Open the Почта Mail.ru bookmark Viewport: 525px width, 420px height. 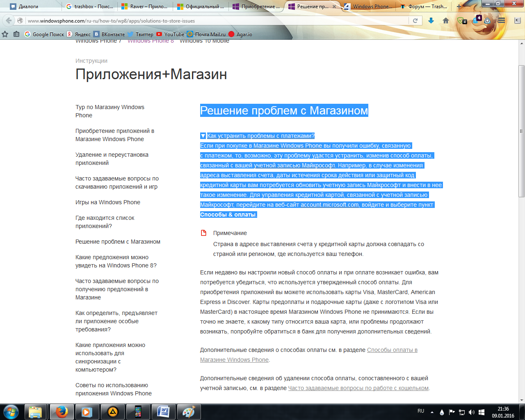pos(206,34)
